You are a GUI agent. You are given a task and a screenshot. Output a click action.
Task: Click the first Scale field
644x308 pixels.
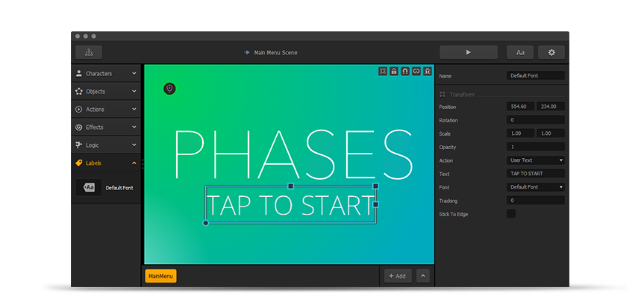(x=521, y=133)
